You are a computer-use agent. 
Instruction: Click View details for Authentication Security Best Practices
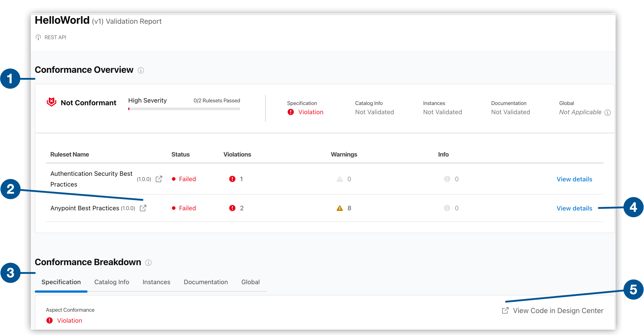click(574, 179)
